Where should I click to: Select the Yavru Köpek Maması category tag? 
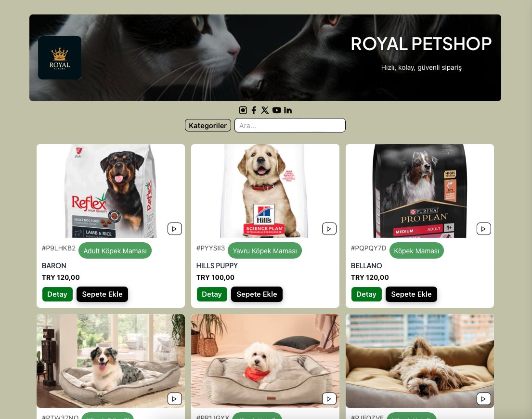click(x=265, y=251)
